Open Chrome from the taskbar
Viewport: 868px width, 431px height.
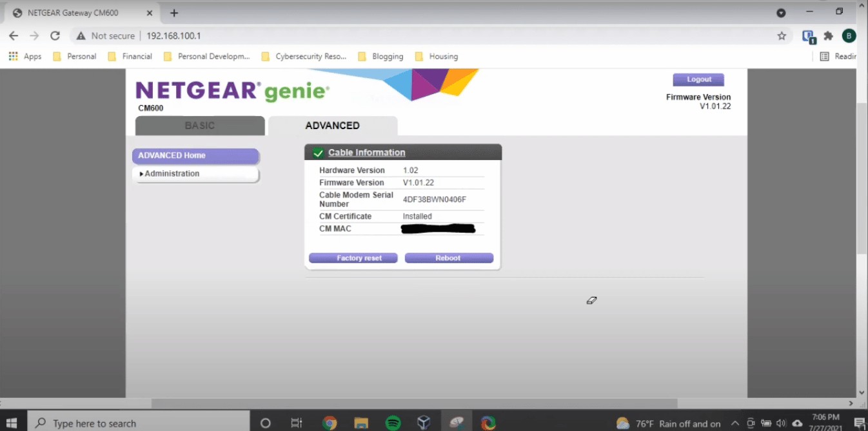tap(330, 423)
